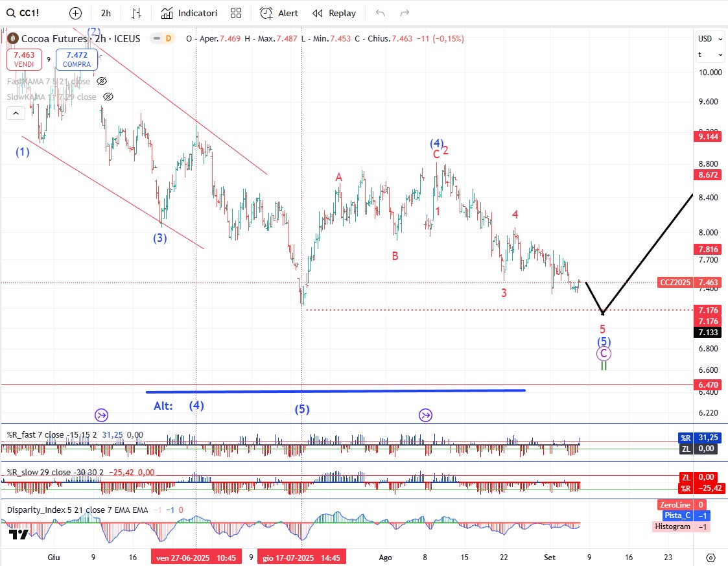
Task: Open bar chart style selector
Action: click(136, 13)
